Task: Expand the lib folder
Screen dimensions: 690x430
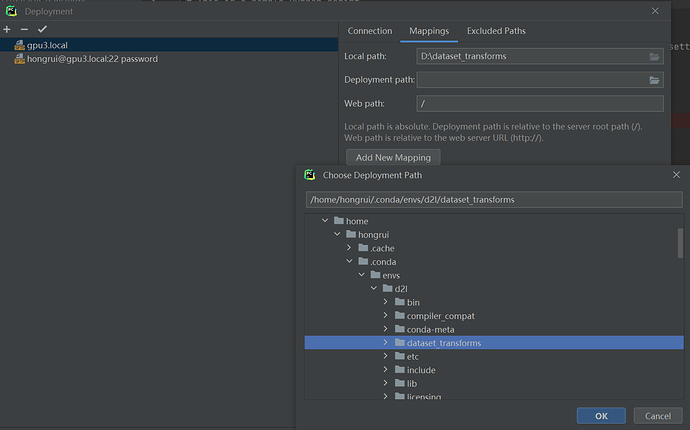Action: pyautogui.click(x=385, y=383)
